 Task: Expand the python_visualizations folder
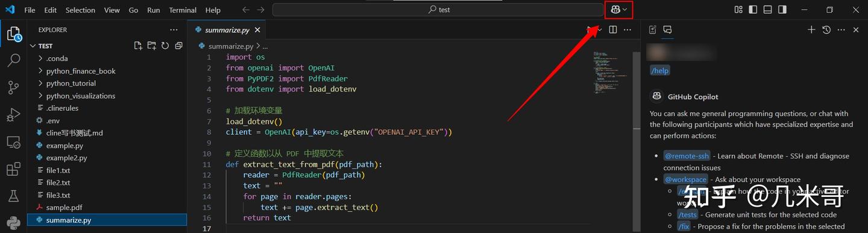[40, 96]
